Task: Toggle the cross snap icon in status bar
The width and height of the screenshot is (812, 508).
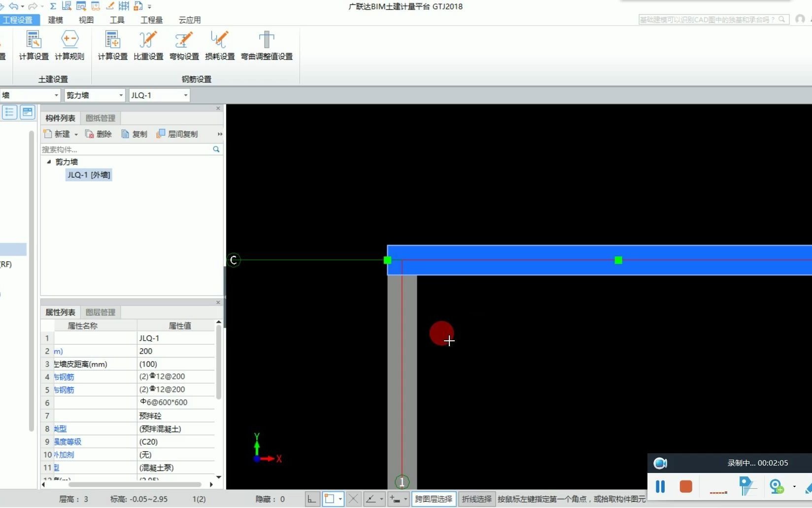Action: click(353, 499)
